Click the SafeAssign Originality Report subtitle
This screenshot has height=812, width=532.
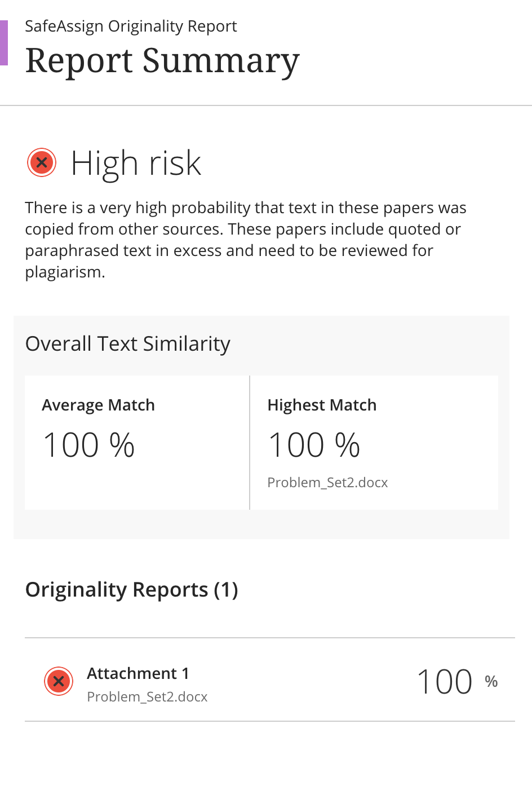pos(131,27)
